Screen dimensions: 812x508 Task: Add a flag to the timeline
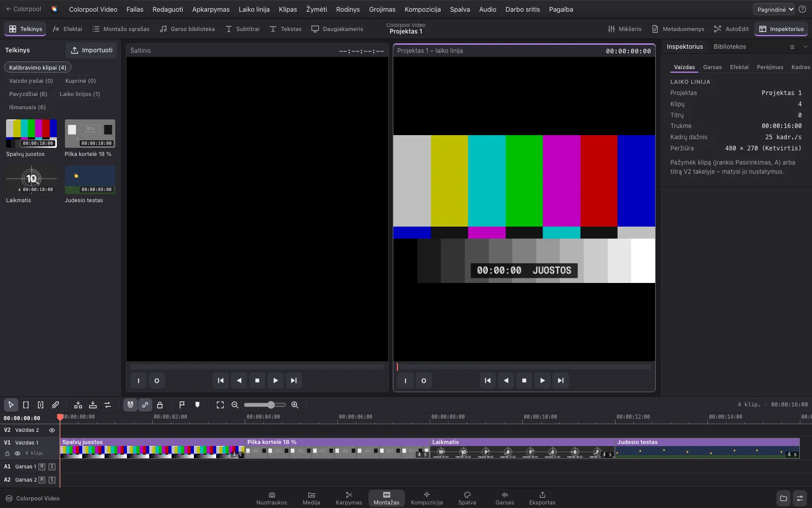[x=182, y=405]
